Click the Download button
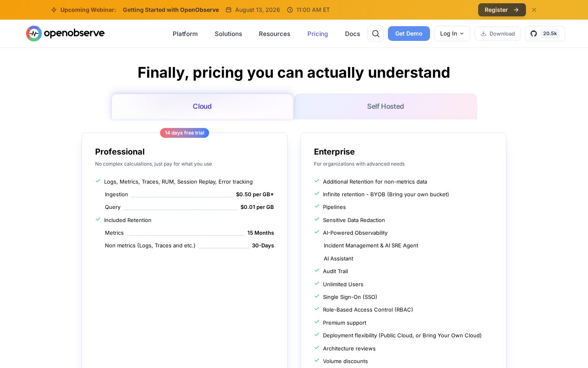 (498, 34)
